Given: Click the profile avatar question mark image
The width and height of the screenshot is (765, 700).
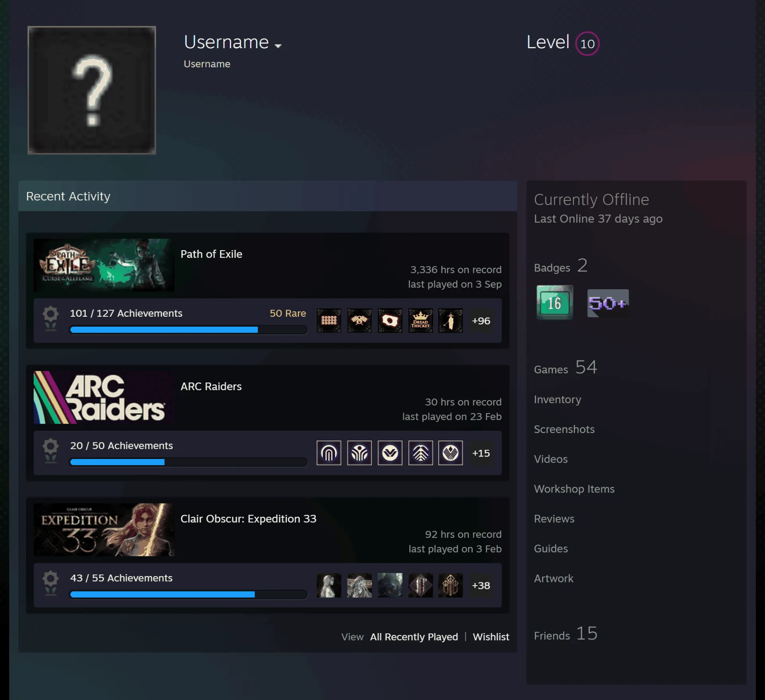Looking at the screenshot, I should 92,90.
